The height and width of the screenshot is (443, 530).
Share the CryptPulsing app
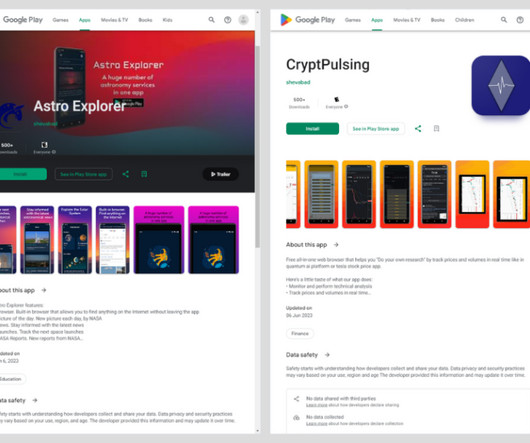[x=418, y=128]
